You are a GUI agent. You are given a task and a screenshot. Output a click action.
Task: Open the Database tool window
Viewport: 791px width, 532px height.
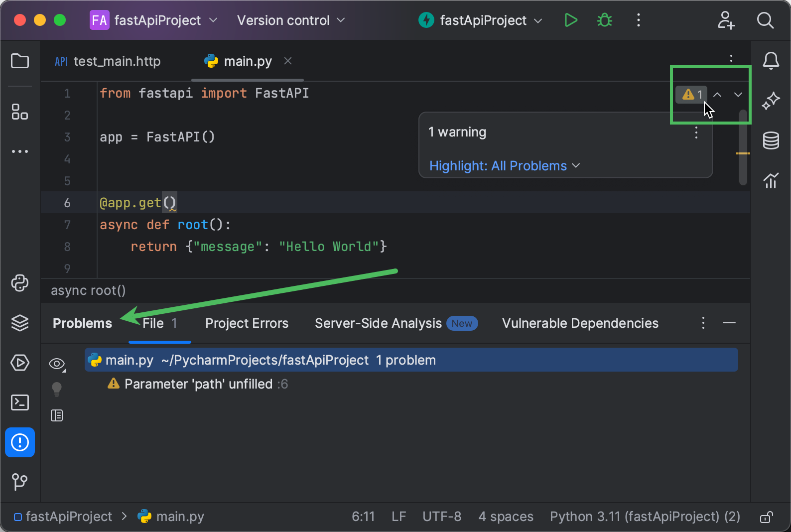(x=771, y=140)
